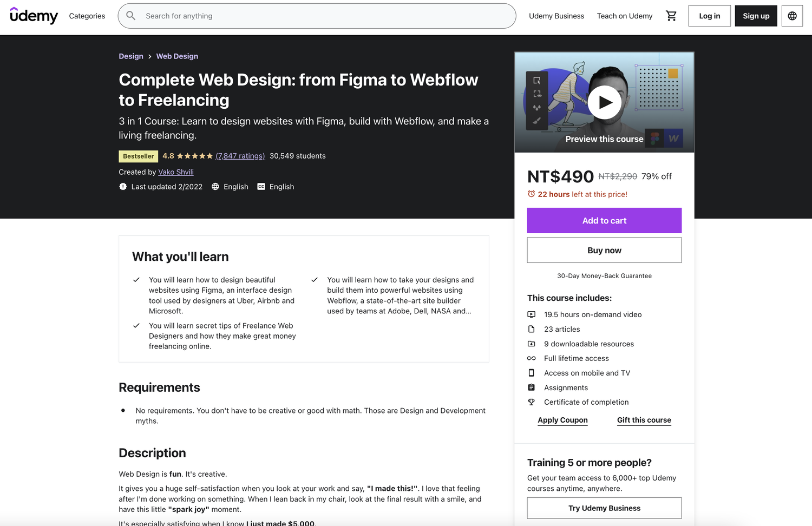
Task: Go to Web Design breadcrumb
Action: coord(177,56)
